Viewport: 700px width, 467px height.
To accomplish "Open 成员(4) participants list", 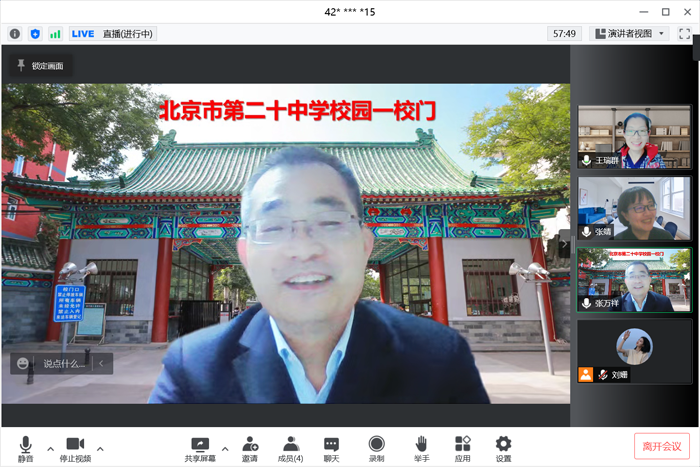I will [x=291, y=449].
